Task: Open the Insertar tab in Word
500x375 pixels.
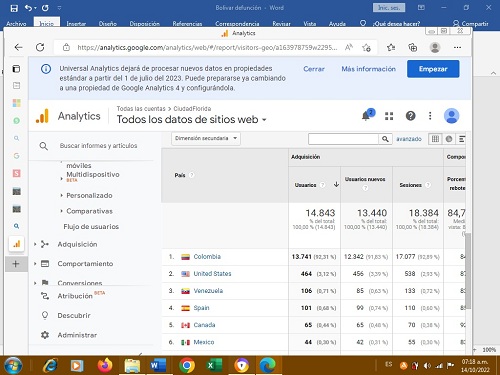Action: point(76,24)
